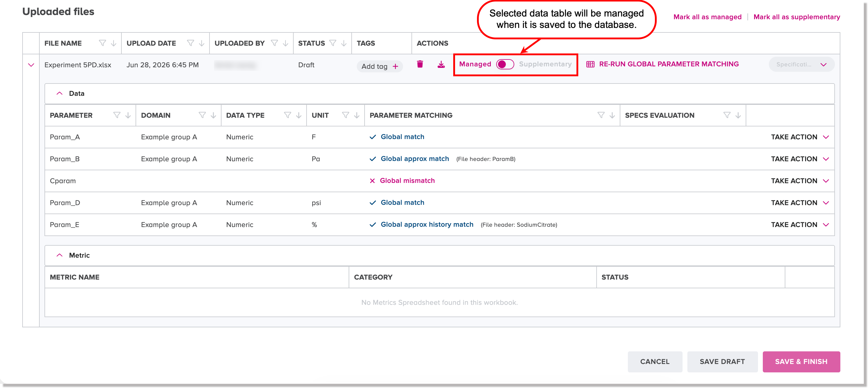Click the CANCEL button

tap(655, 361)
